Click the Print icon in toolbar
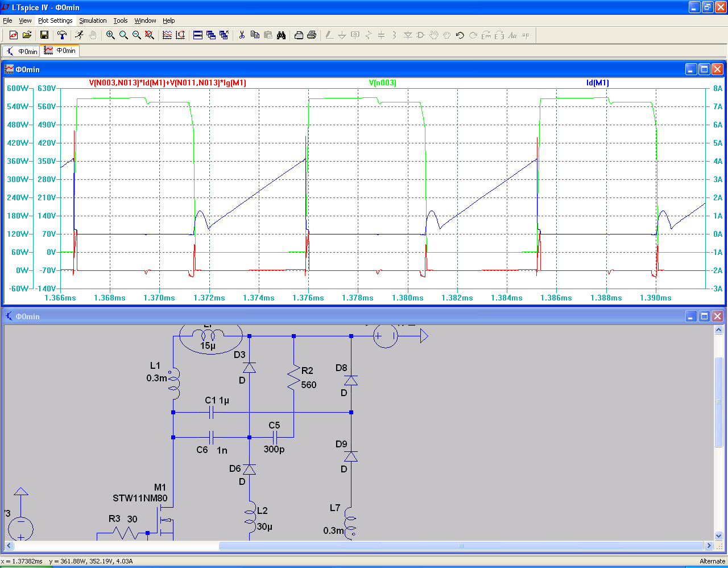 point(312,35)
